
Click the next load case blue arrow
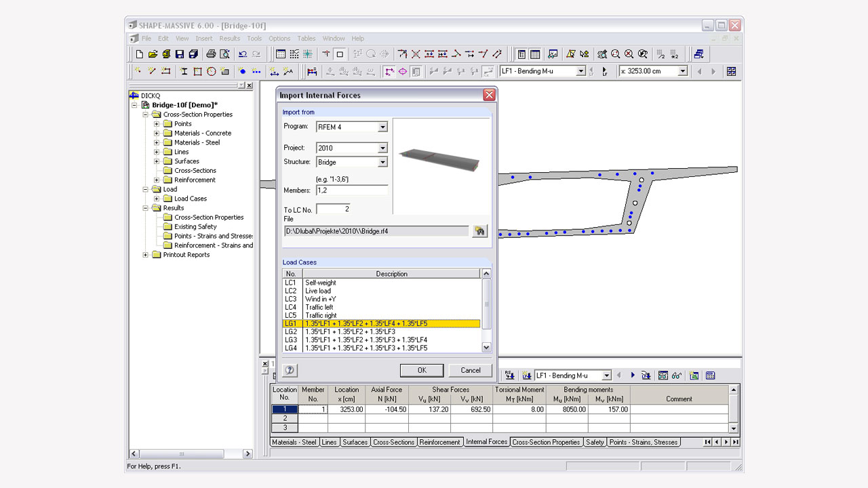(x=633, y=375)
